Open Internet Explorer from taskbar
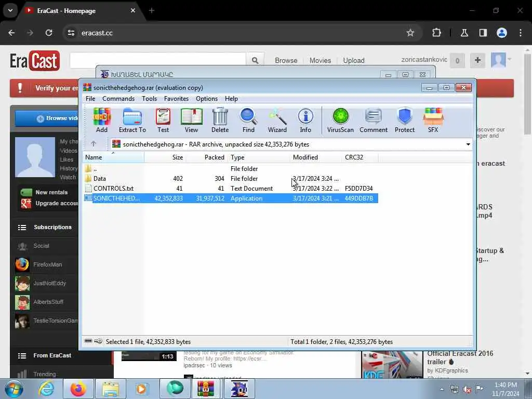 [x=46, y=389]
